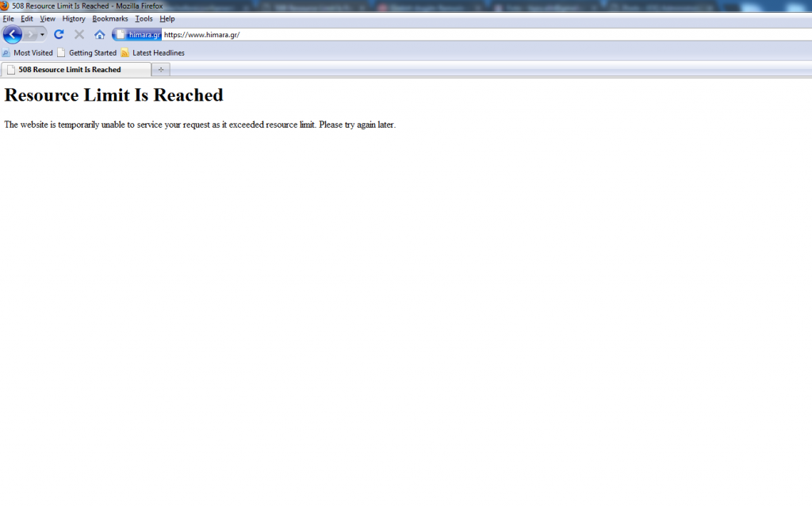This screenshot has width=812, height=507.
Task: Open the Tools menu
Action: [x=144, y=18]
